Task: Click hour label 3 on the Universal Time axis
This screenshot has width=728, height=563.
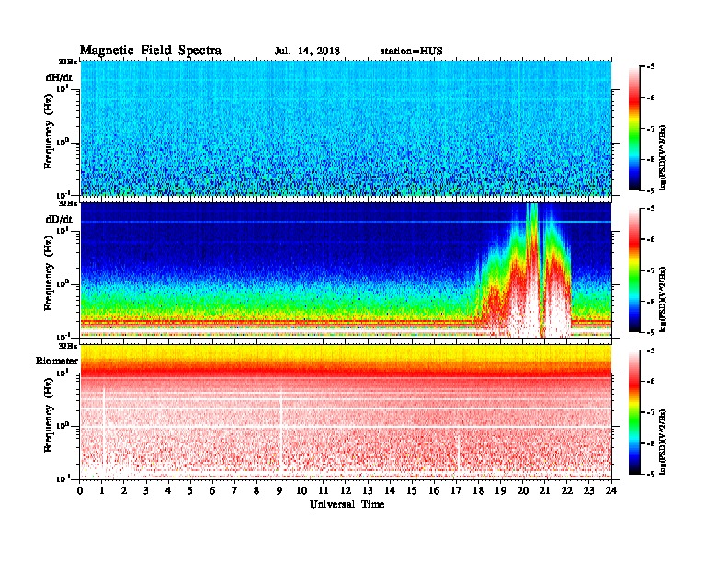Action: click(x=146, y=491)
